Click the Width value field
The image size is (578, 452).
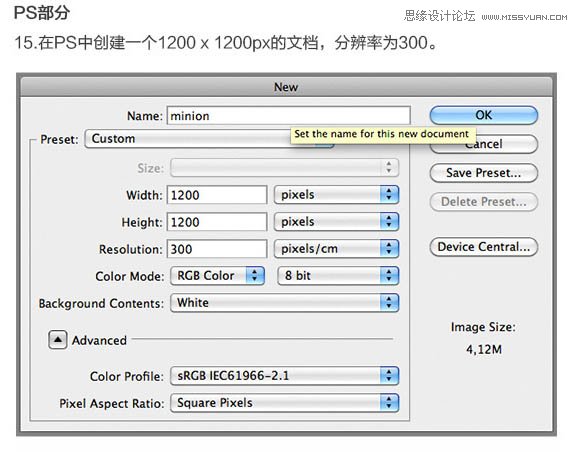(217, 195)
